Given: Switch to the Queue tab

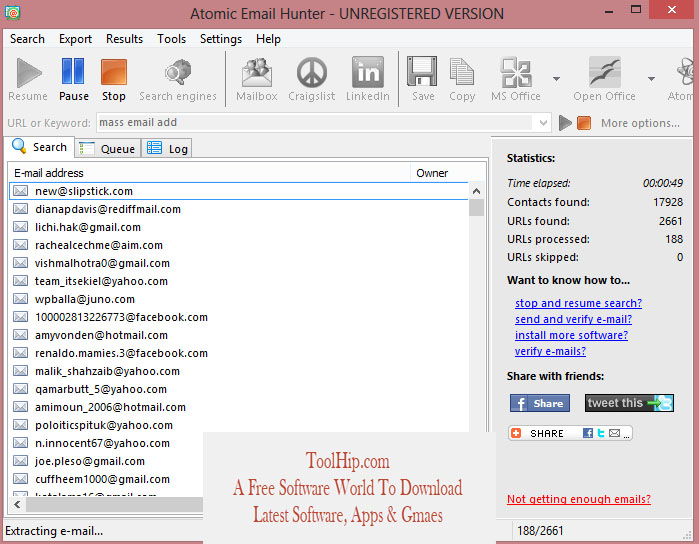Looking at the screenshot, I should click(108, 148).
